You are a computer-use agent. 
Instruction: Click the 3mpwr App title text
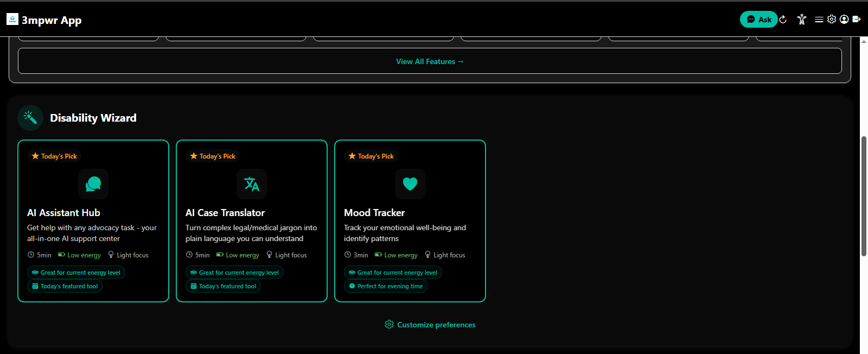click(x=52, y=20)
